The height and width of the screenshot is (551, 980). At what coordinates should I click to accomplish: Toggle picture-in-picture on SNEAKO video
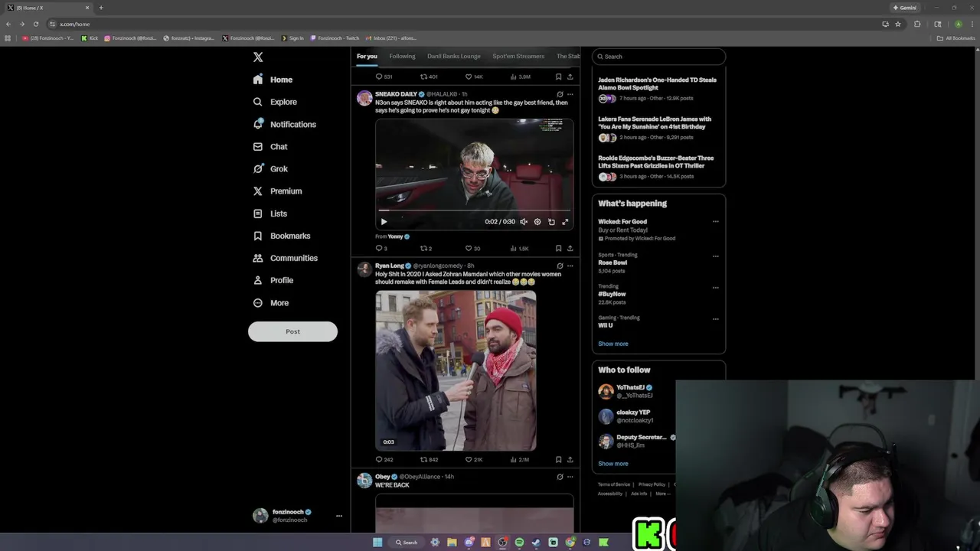[551, 222]
